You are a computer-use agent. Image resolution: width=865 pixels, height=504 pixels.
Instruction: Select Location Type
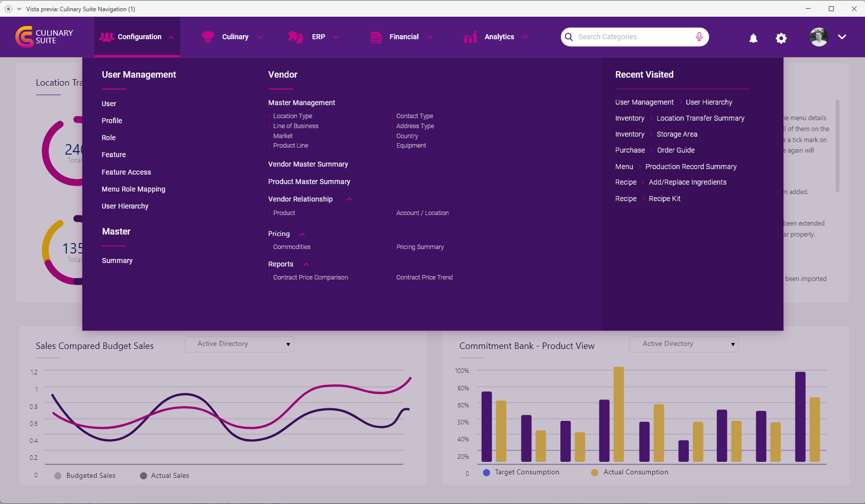point(292,116)
